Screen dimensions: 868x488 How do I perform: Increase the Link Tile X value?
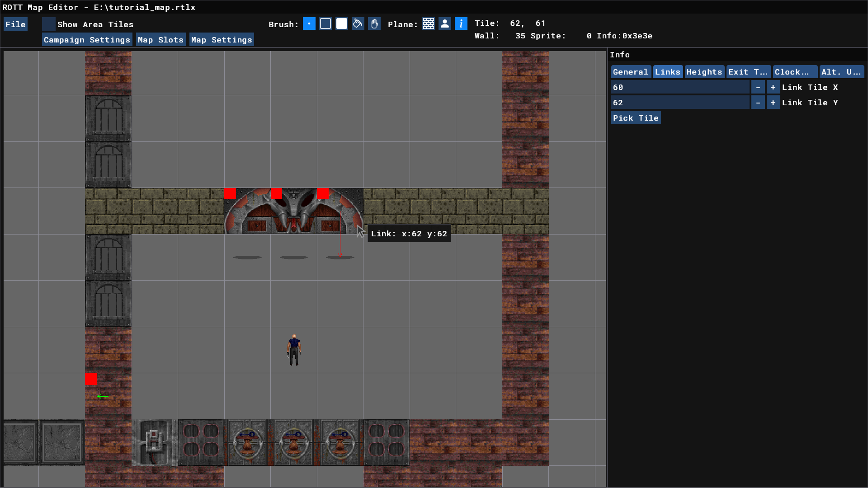pos(773,87)
